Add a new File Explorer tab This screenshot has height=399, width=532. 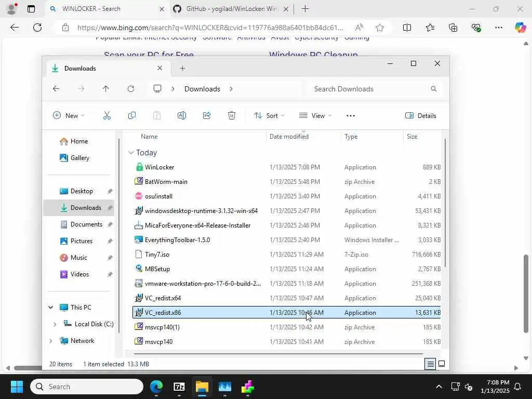pos(182,69)
